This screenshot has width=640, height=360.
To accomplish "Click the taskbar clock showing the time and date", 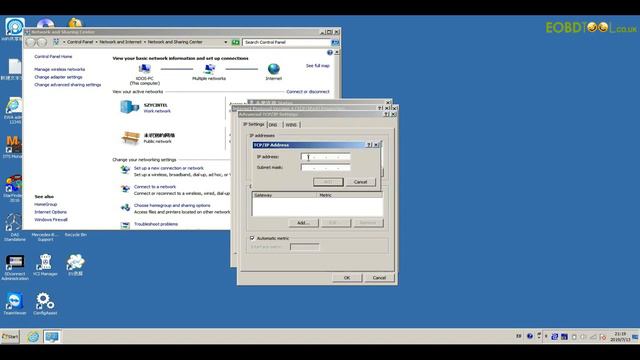I will click(620, 337).
